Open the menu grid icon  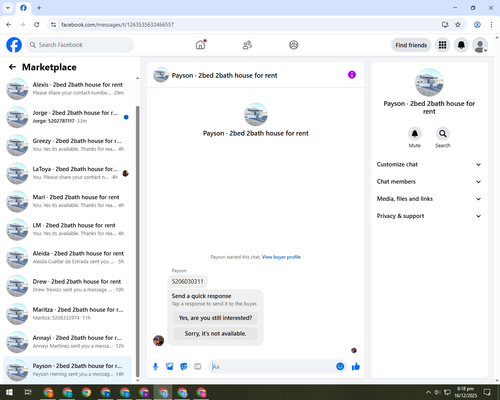(442, 45)
